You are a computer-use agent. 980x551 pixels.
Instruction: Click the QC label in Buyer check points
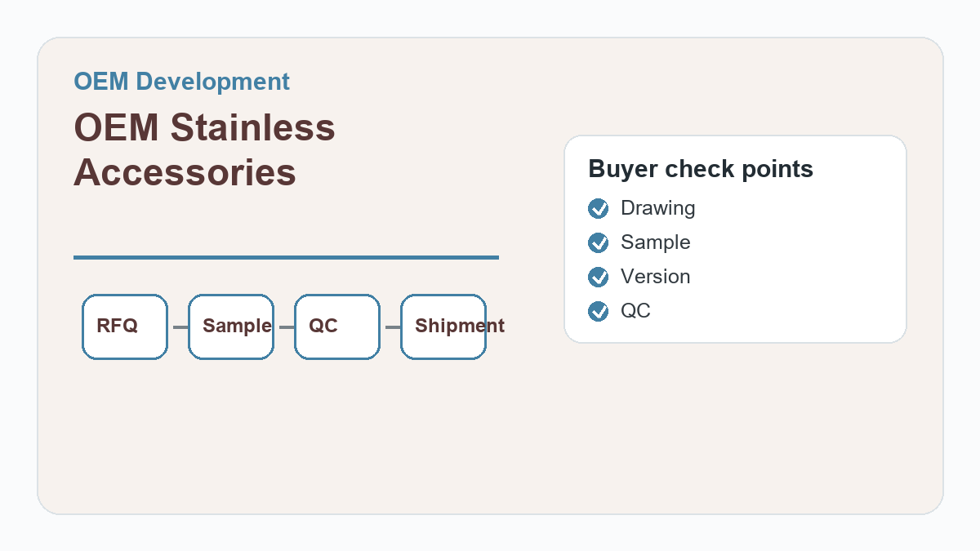[x=635, y=311]
